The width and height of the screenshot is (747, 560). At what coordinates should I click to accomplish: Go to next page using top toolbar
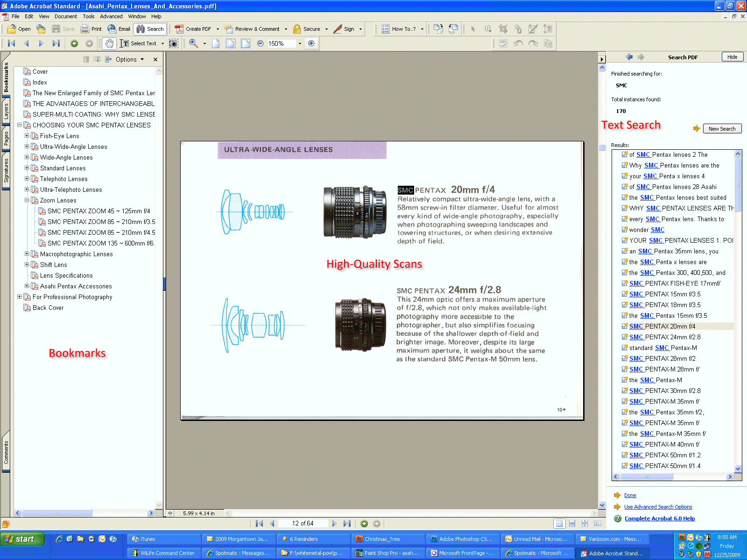(x=41, y=43)
